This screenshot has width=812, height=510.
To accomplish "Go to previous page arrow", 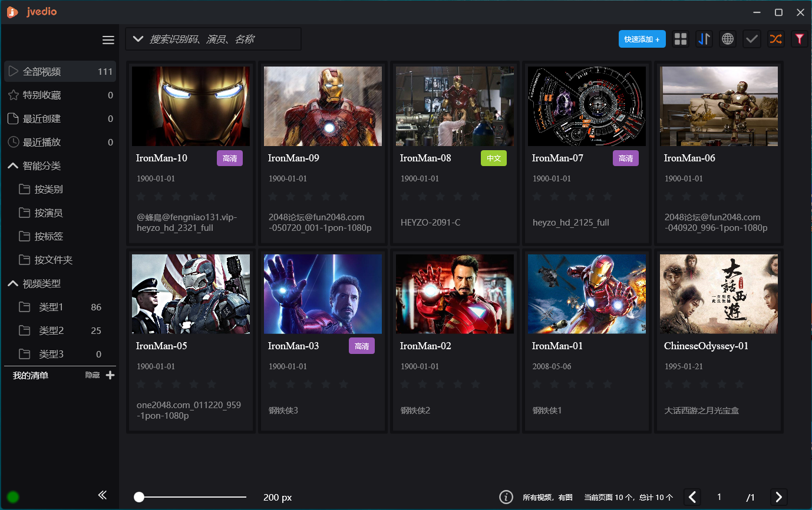I will coord(692,497).
